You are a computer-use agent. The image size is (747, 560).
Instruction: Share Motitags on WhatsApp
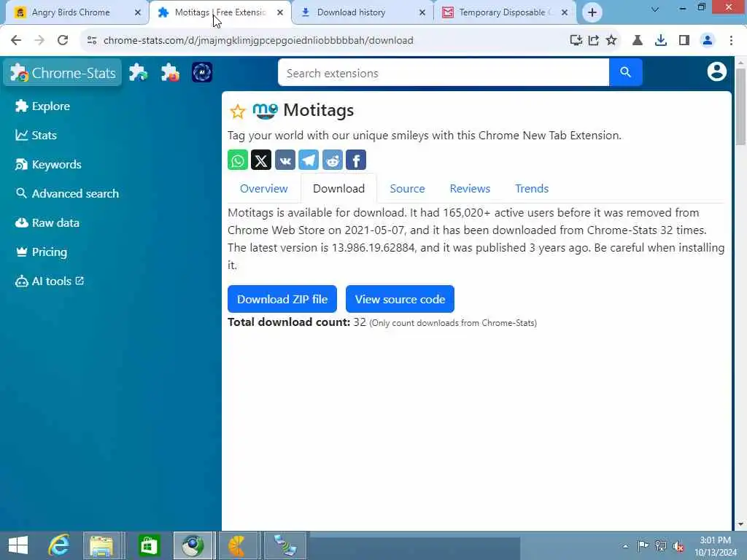pyautogui.click(x=238, y=160)
